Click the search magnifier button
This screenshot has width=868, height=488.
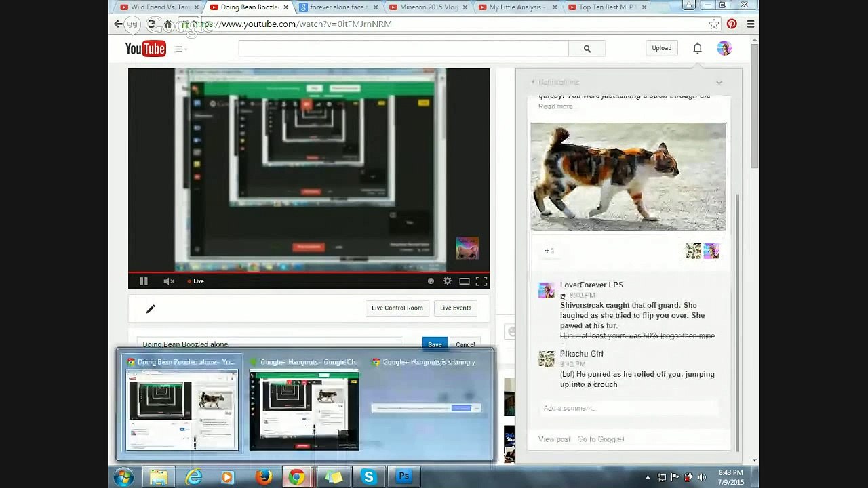(587, 49)
